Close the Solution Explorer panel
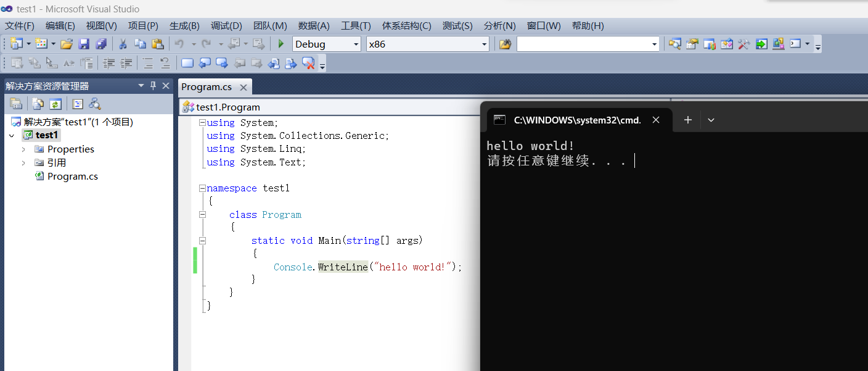868x371 pixels. [x=166, y=86]
